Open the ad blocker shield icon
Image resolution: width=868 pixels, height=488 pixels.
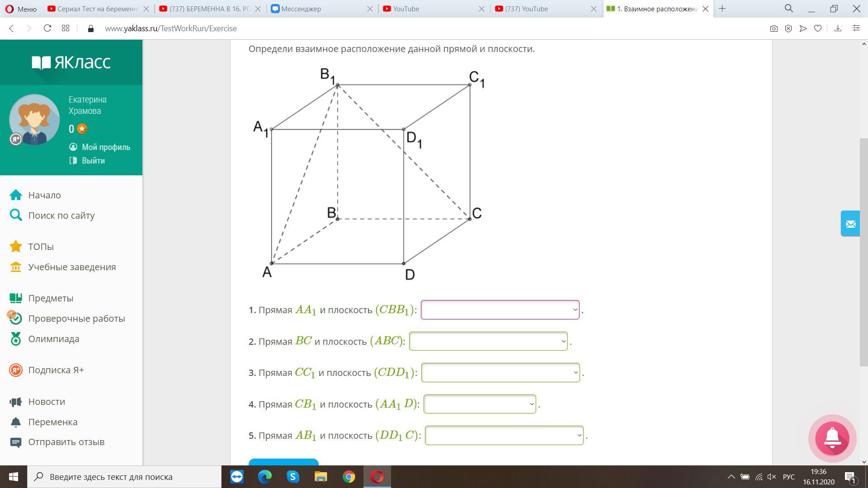(x=788, y=28)
